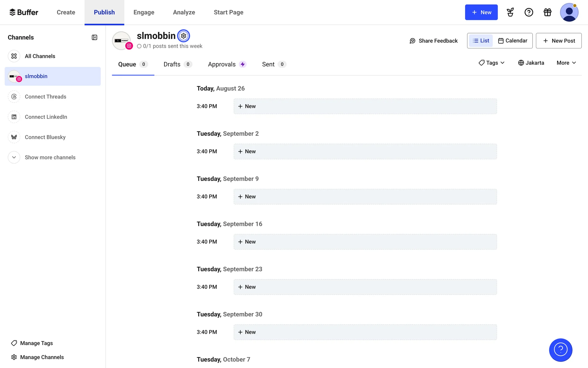588x368 pixels.
Task: Open the floating help chat bubble
Action: point(560,350)
